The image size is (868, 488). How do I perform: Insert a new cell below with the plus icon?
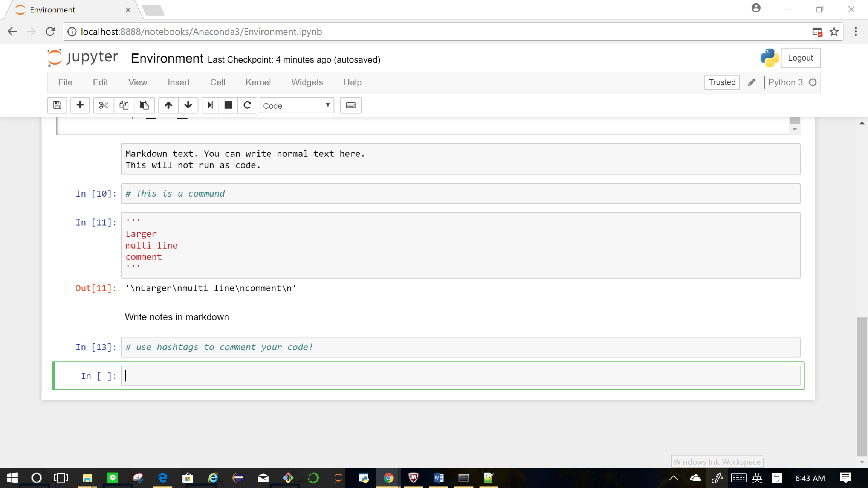coord(80,105)
